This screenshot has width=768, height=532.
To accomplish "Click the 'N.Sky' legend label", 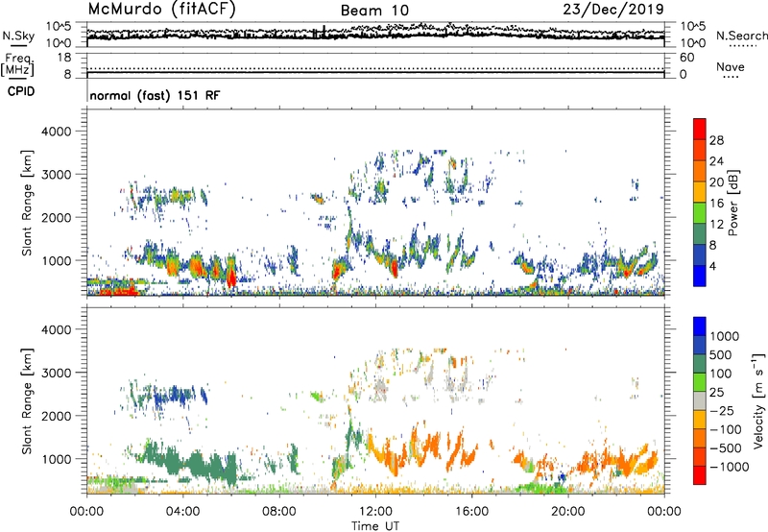I will tap(18, 36).
